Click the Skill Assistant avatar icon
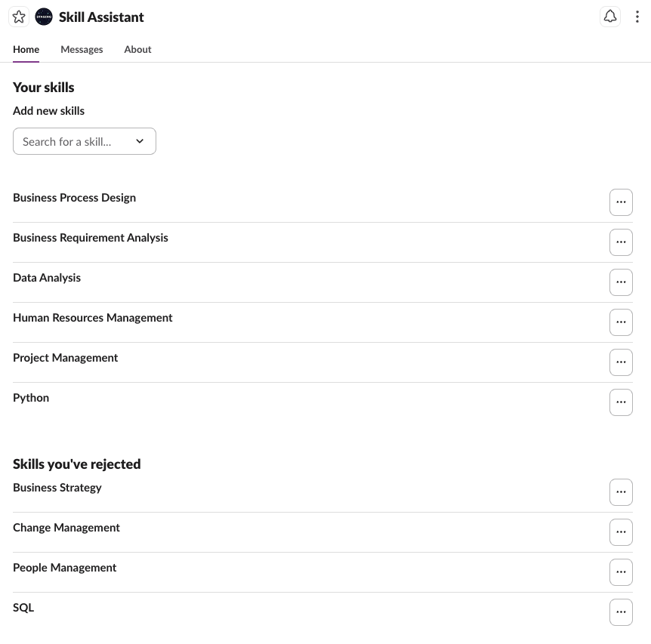This screenshot has height=644, width=651. (43, 17)
